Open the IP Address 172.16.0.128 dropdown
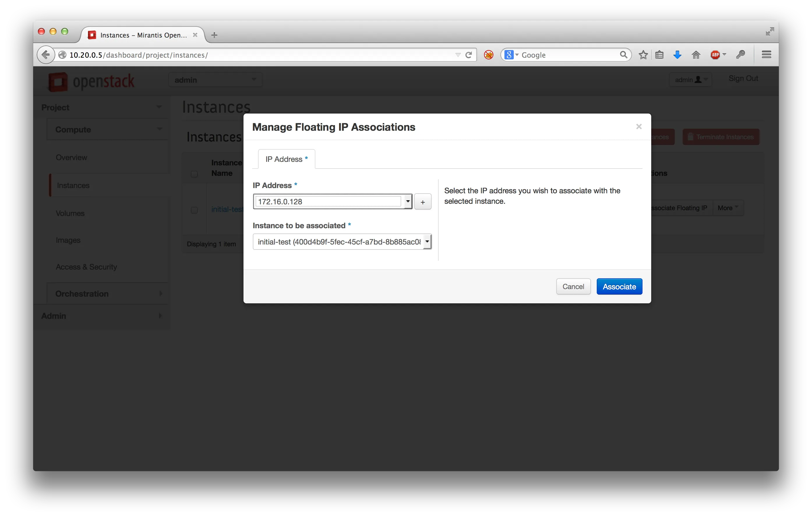Screen dimensions: 812x517 click(333, 201)
